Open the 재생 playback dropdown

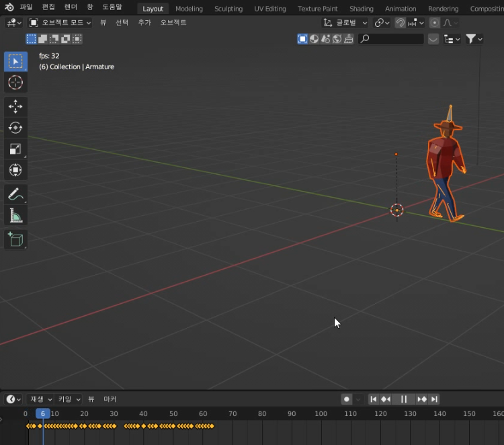coord(40,399)
